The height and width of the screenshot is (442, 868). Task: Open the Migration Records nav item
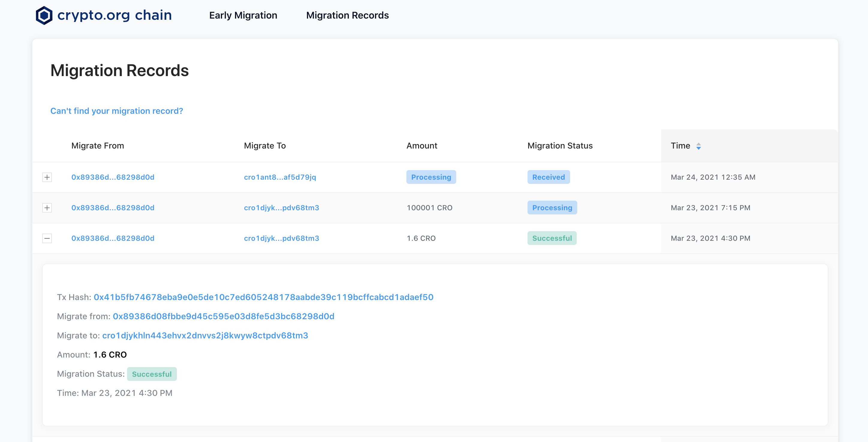pos(347,16)
